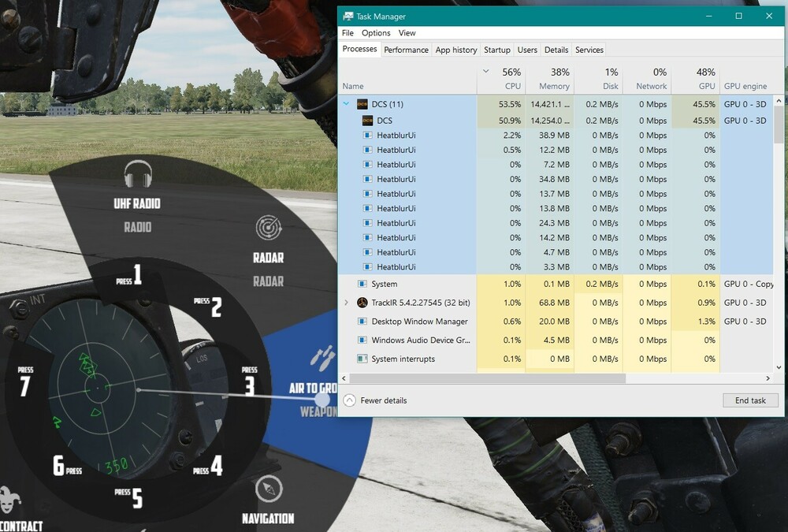Sort by the Network column header

tap(647, 79)
